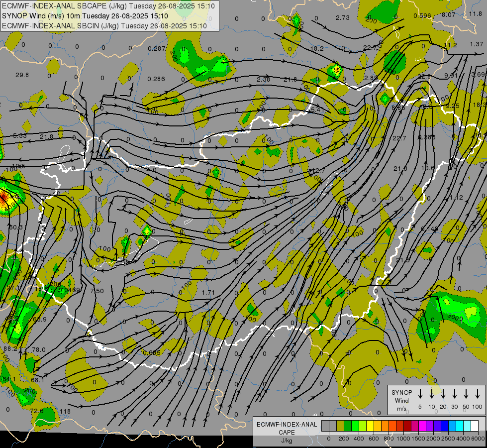This screenshot has width=487, height=448.
Task: Click the 5.41 value on the map
Action: pyautogui.click(x=317, y=110)
